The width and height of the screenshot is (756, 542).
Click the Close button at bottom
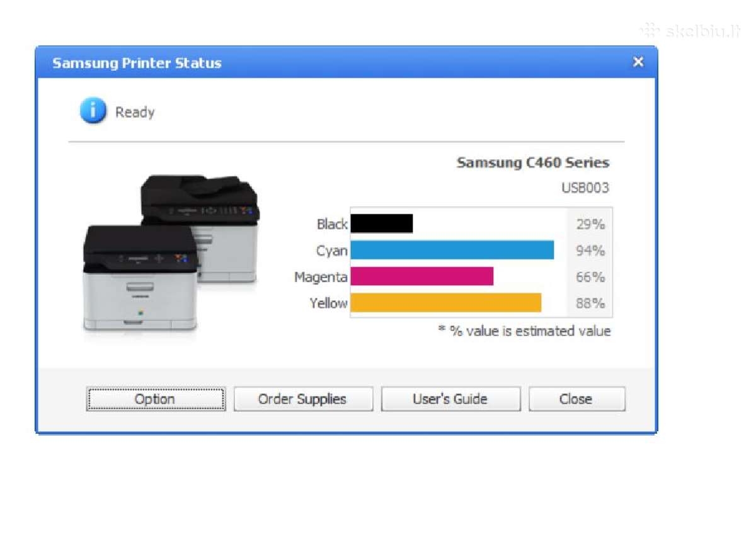[x=576, y=399]
